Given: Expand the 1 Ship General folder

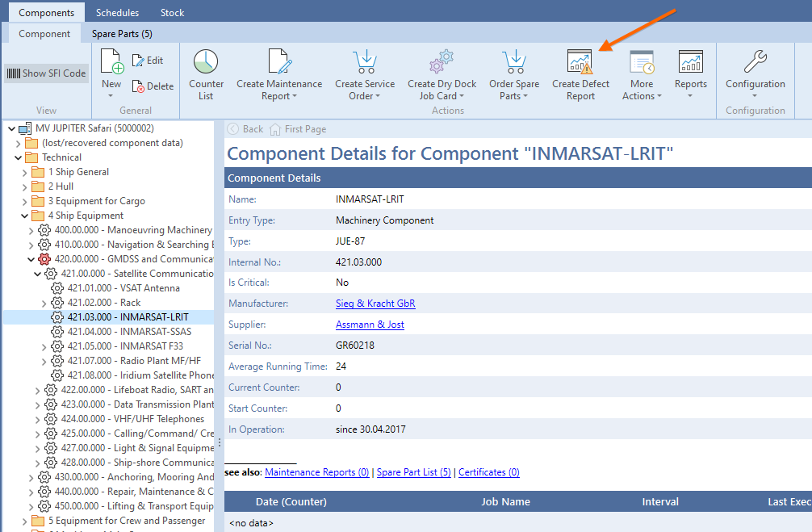Looking at the screenshot, I should pos(24,172).
